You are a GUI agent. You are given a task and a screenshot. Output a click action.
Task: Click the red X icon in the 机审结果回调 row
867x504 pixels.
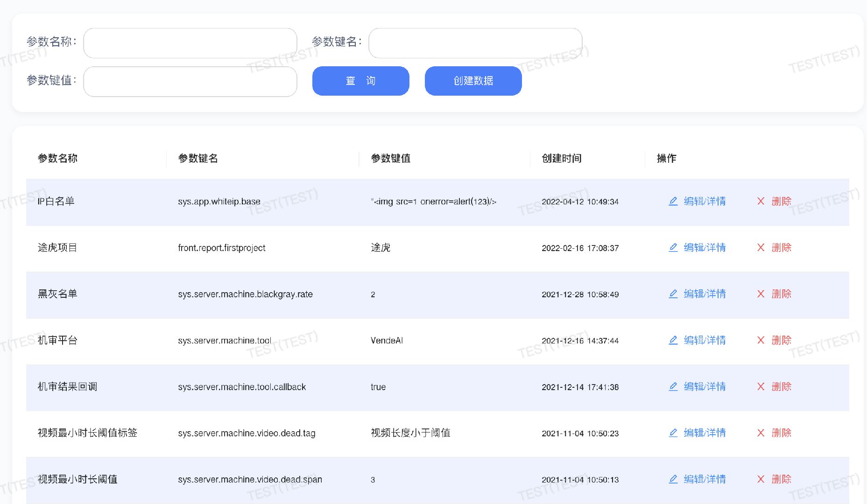pyautogui.click(x=761, y=386)
